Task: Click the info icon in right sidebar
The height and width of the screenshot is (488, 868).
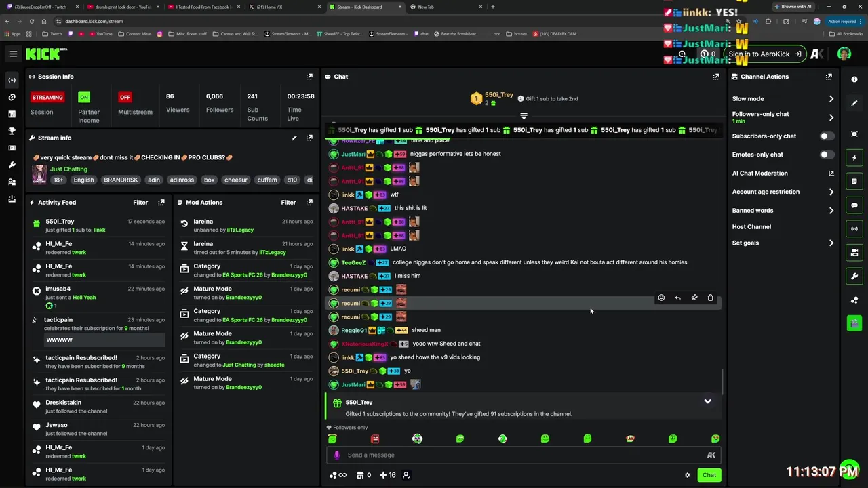Action: coord(854,79)
